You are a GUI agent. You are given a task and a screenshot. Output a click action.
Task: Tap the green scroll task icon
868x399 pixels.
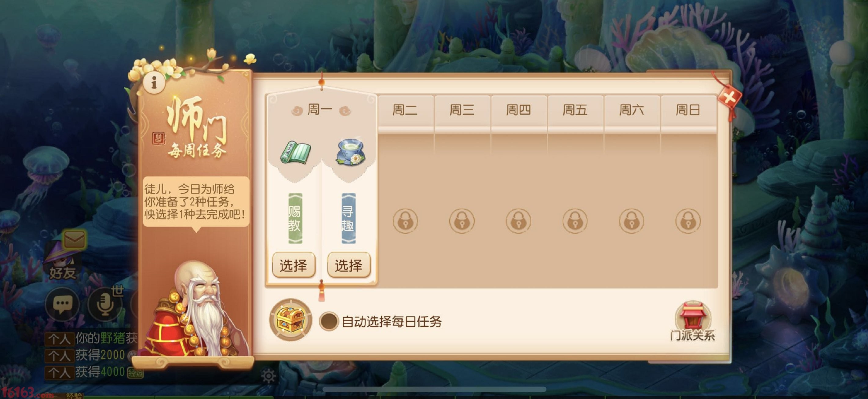[x=296, y=153]
